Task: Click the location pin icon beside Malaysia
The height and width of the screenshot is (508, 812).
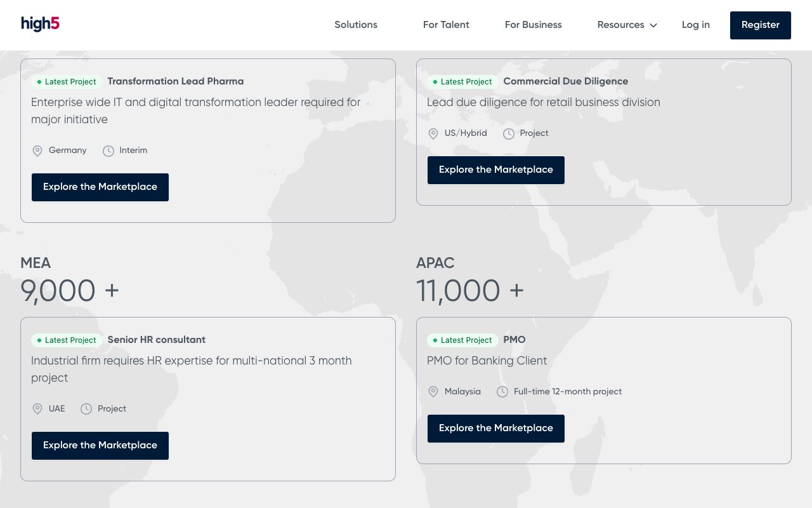Action: tap(433, 392)
